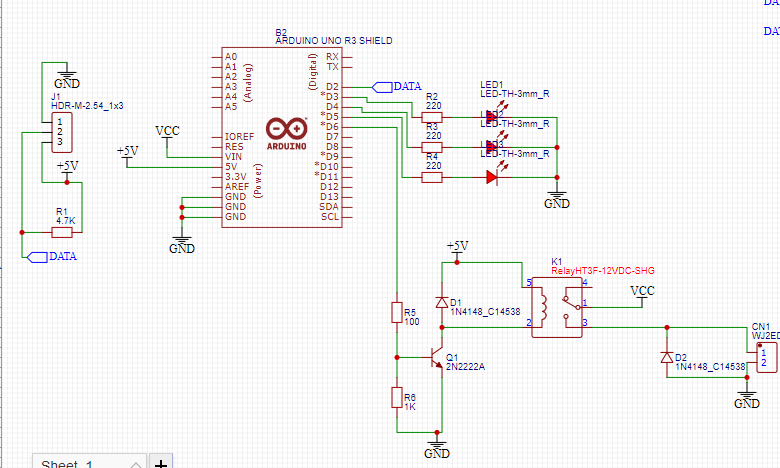This screenshot has width=780, height=468.
Task: Click the LED1 designator label
Action: (492, 85)
